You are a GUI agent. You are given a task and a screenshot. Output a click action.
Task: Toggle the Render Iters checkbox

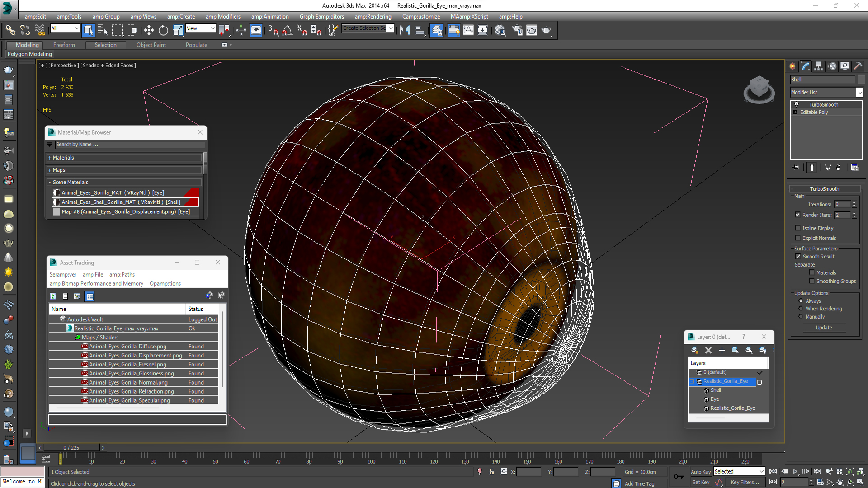click(x=797, y=215)
